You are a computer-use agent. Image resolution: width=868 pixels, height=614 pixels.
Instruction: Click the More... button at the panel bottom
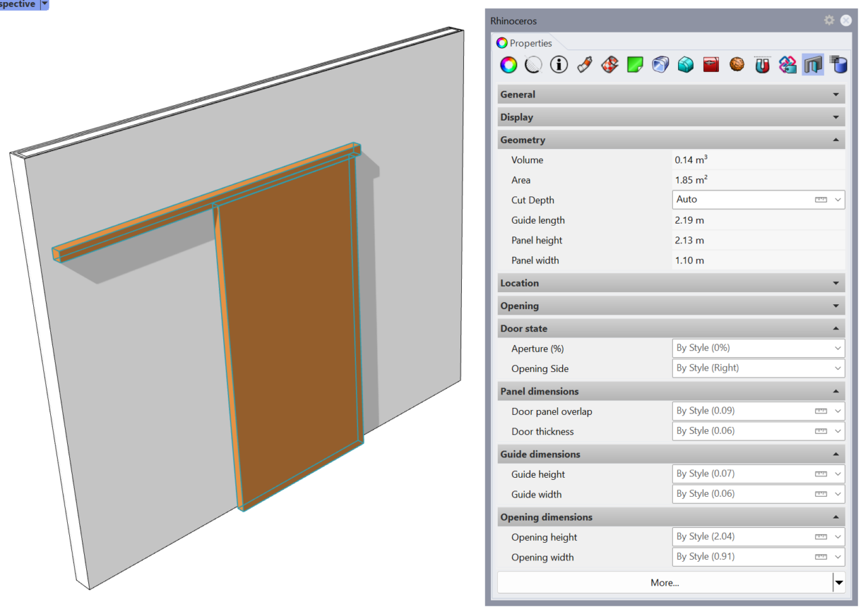(x=665, y=582)
